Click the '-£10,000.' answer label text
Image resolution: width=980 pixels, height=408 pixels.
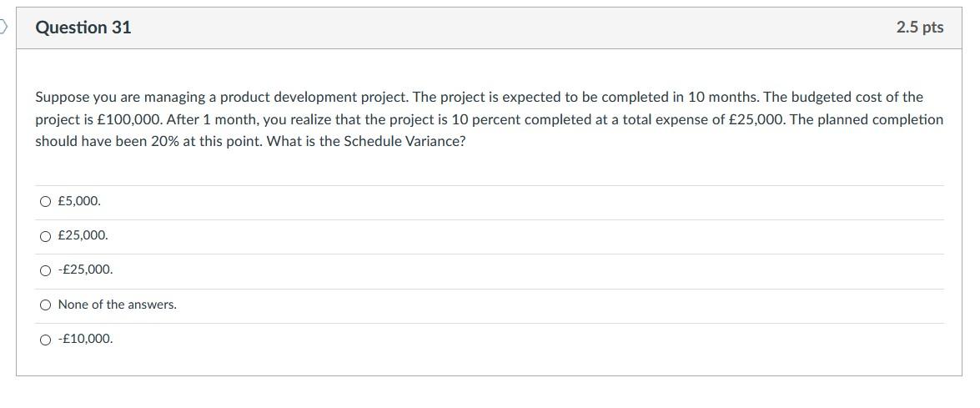tap(85, 340)
